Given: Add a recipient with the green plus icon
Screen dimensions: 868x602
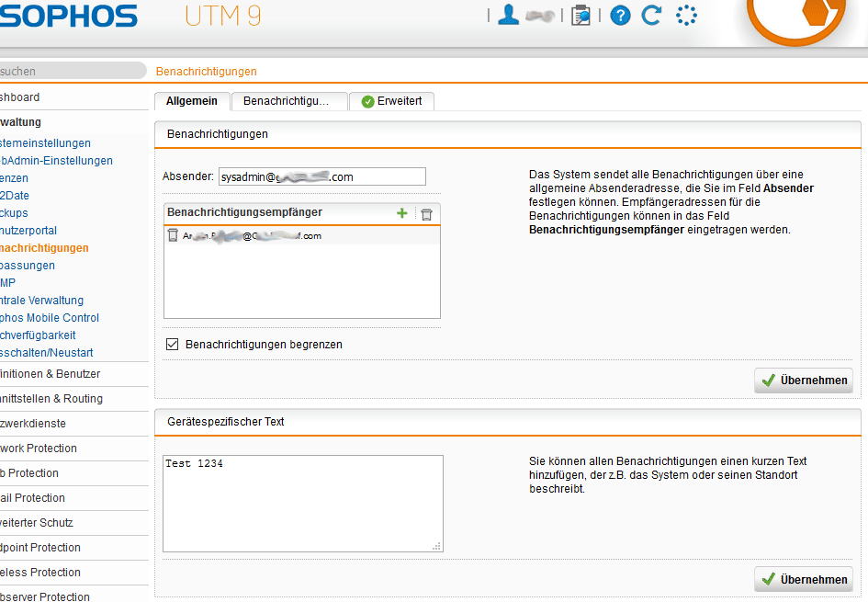Looking at the screenshot, I should click(x=401, y=213).
